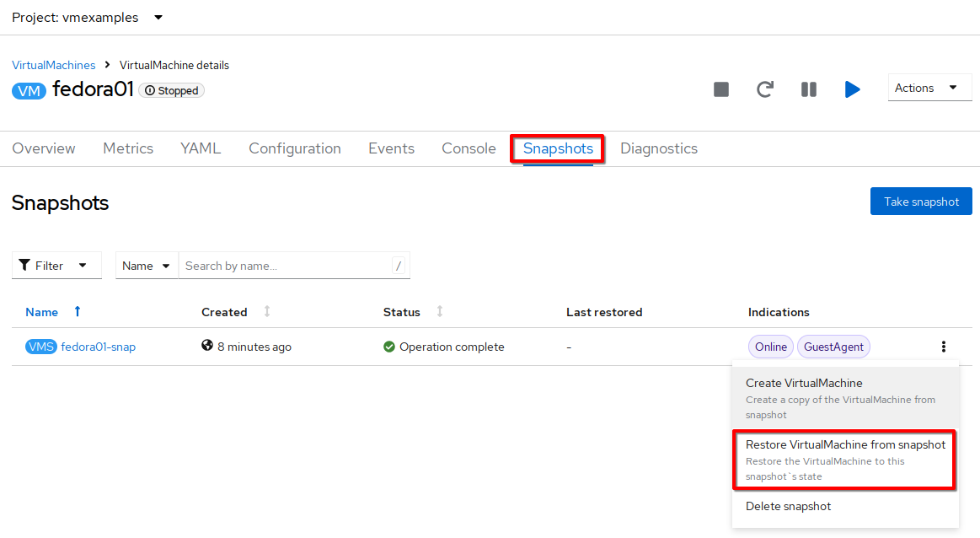Switch to the Overview tab
The width and height of the screenshot is (980, 538).
[x=44, y=148]
